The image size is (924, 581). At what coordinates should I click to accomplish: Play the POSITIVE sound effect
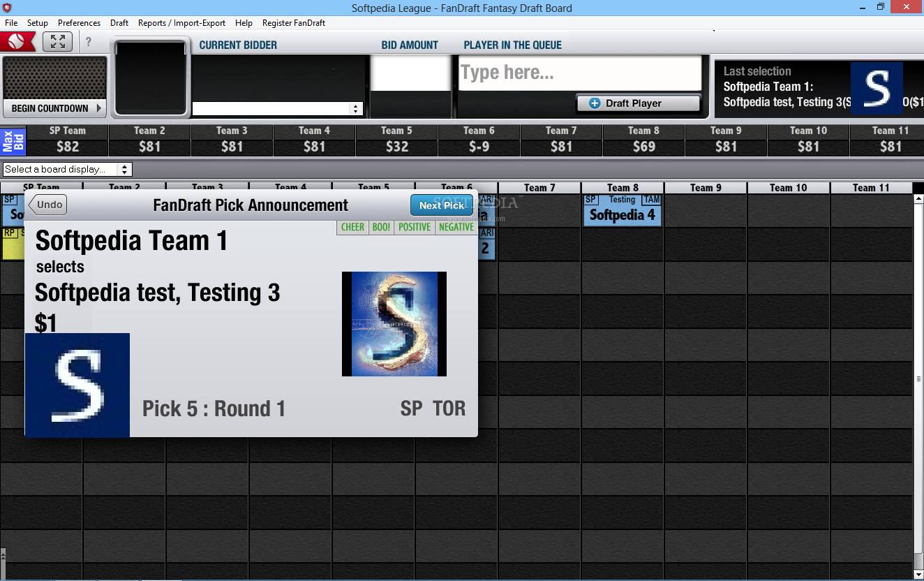(415, 227)
